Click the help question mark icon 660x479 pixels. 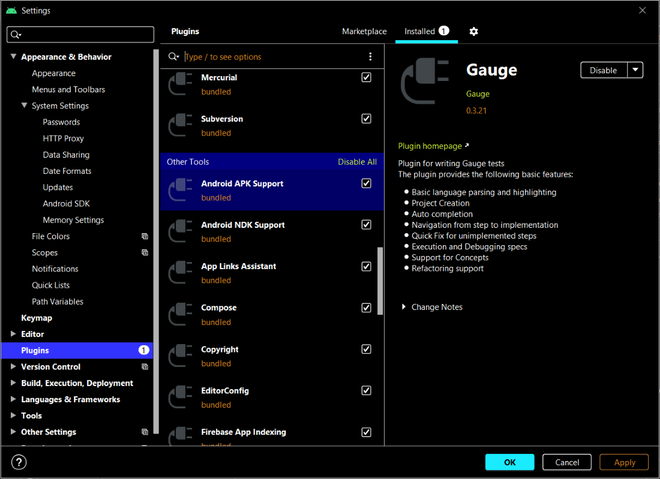[x=19, y=462]
